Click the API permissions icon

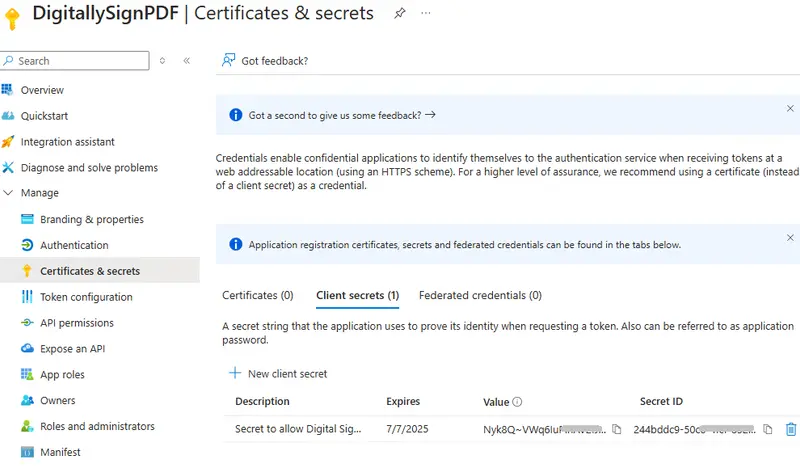tap(27, 323)
